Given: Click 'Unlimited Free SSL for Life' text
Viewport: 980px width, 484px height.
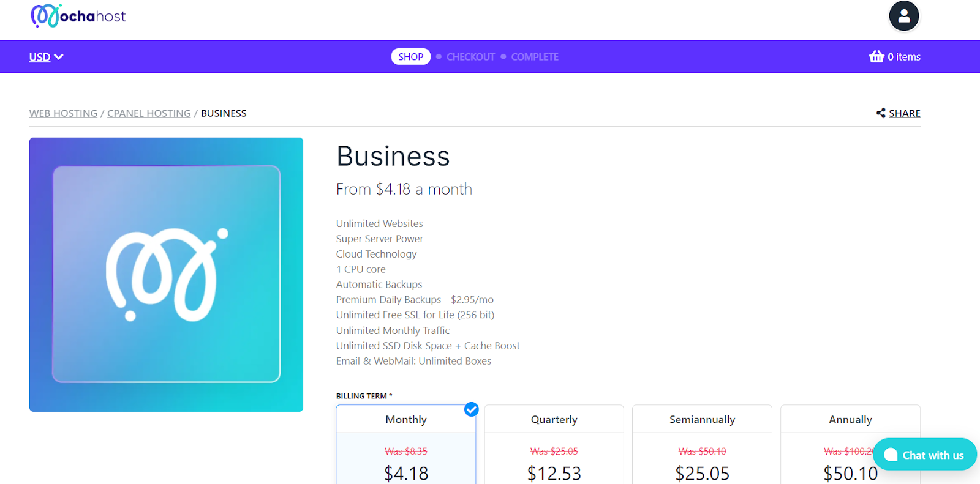Looking at the screenshot, I should tap(415, 315).
